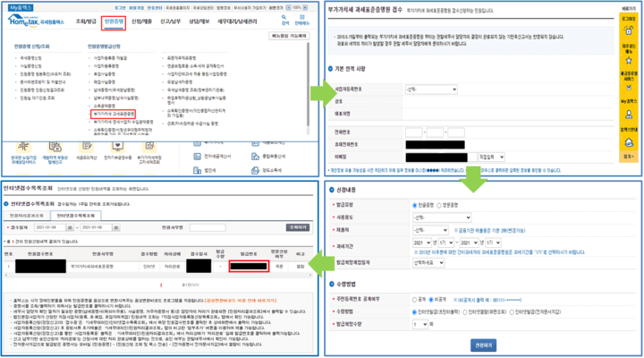The image size is (644, 358).
Task: Open the 사업자등록번호 dropdown
Action: (x=431, y=89)
